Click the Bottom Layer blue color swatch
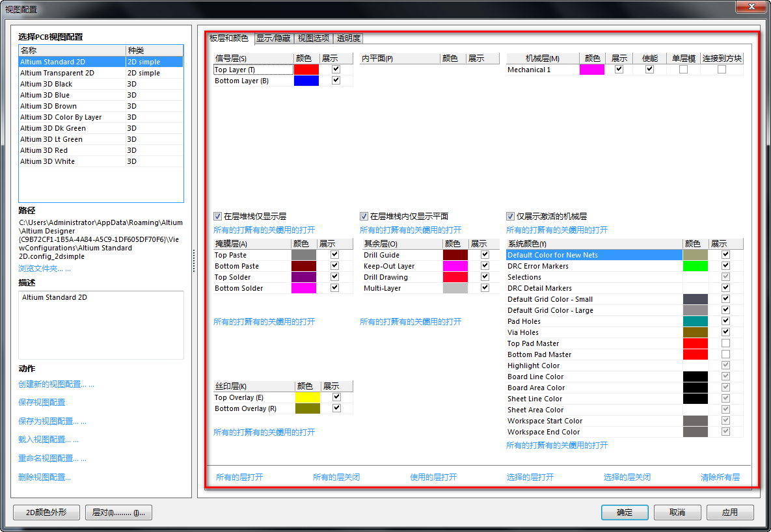Image resolution: width=771 pixels, height=532 pixels. (x=306, y=81)
